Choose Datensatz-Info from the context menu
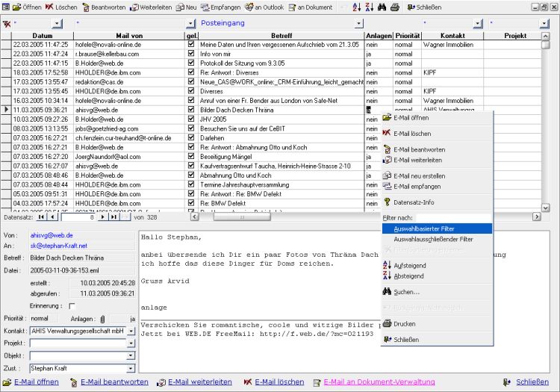 pos(415,202)
